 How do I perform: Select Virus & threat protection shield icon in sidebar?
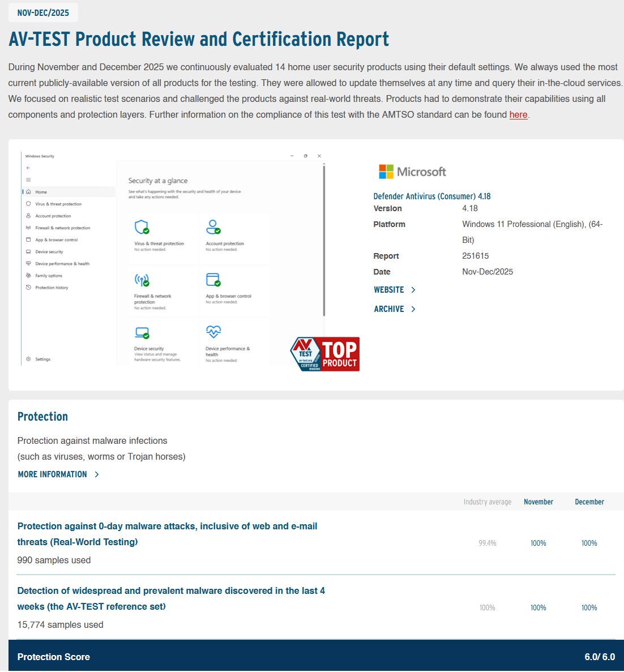pyautogui.click(x=28, y=204)
